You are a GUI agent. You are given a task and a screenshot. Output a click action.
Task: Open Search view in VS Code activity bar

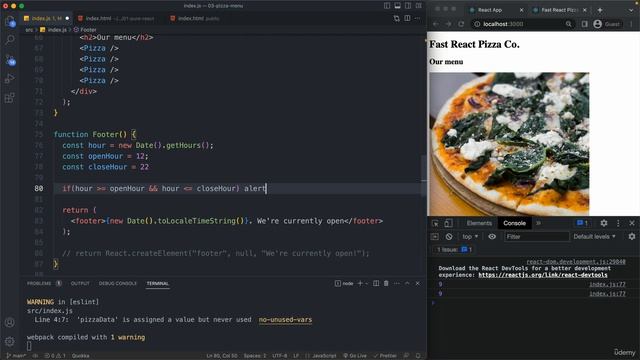tap(10, 40)
